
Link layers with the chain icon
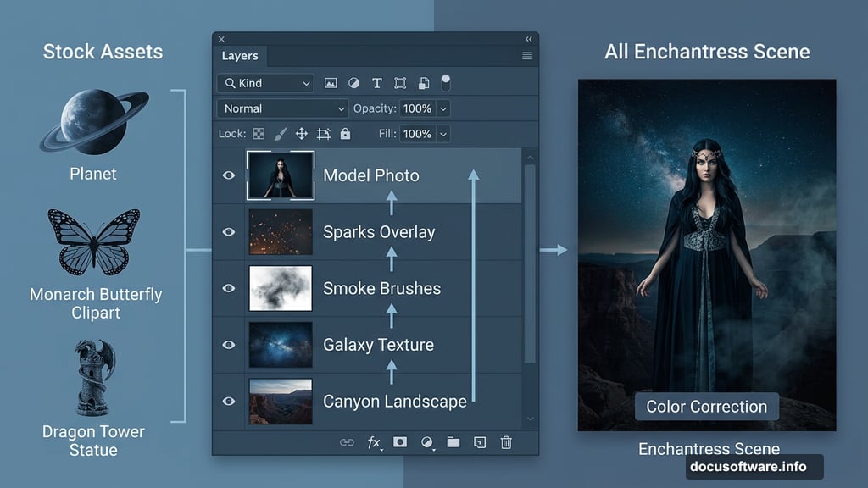pyautogui.click(x=348, y=442)
